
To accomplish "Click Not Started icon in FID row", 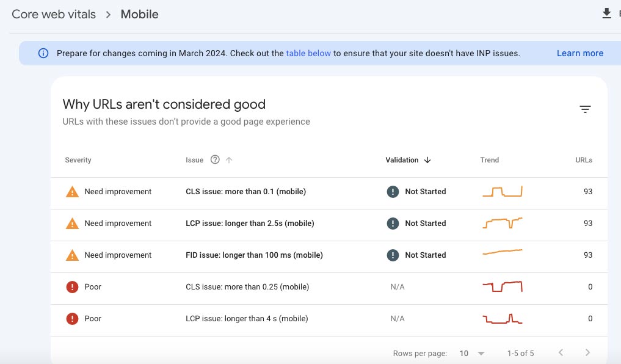I will [393, 255].
